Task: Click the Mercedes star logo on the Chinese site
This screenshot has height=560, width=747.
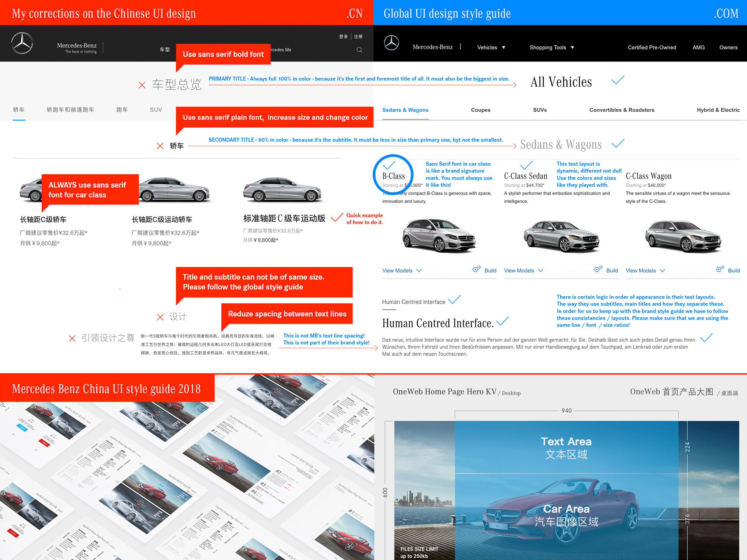Action: [x=22, y=43]
